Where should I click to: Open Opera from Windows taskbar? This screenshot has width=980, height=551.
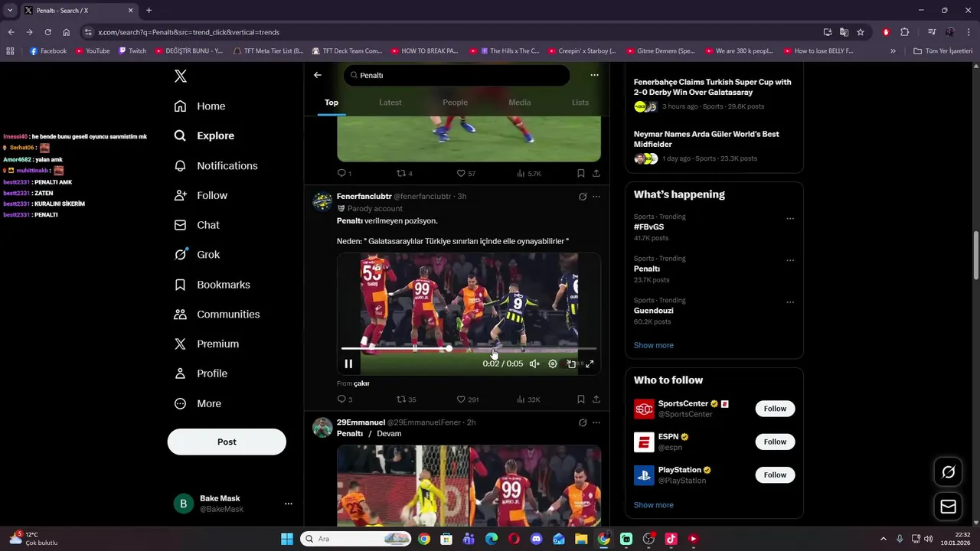(x=514, y=539)
